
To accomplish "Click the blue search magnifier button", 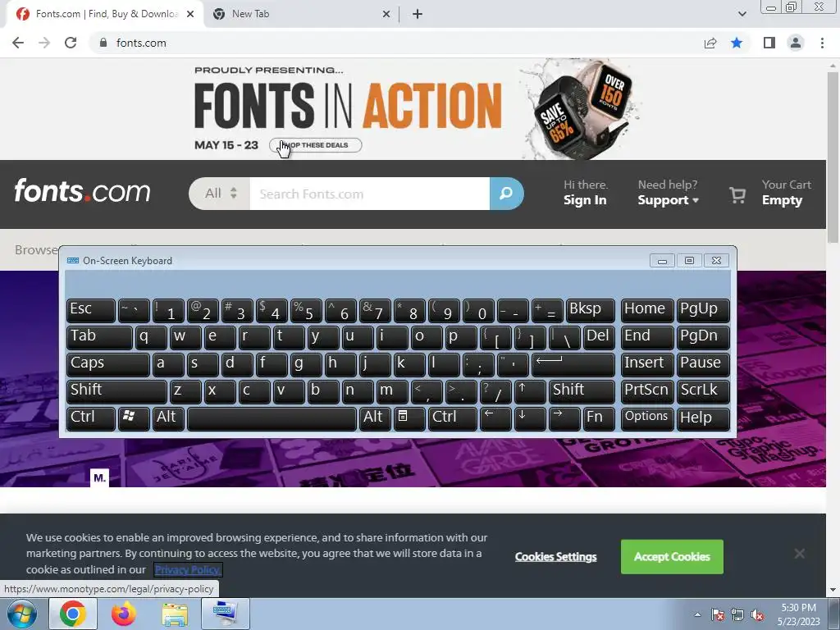I will pos(506,194).
